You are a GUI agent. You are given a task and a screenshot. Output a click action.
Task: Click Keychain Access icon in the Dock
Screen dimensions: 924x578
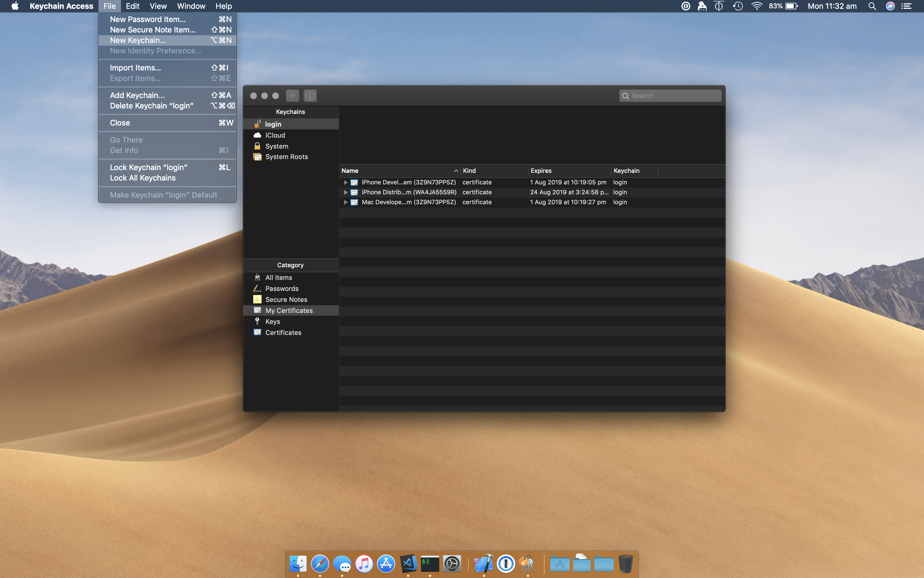point(528,563)
